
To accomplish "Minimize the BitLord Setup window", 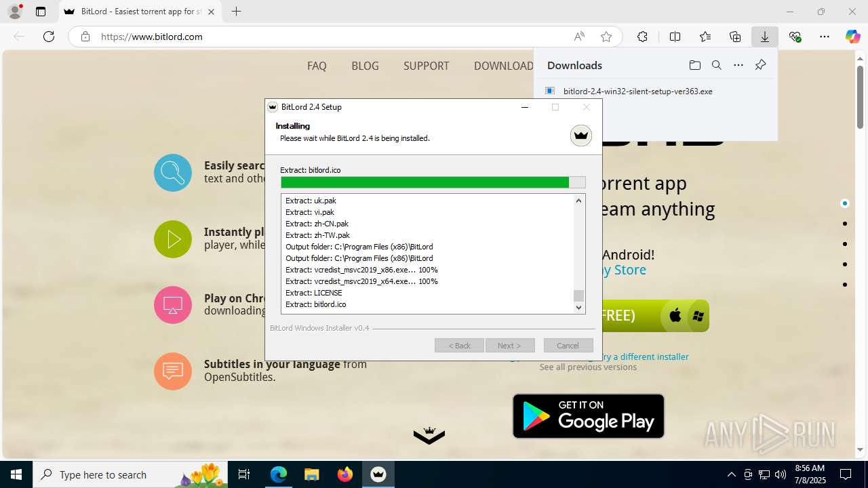I will click(524, 107).
